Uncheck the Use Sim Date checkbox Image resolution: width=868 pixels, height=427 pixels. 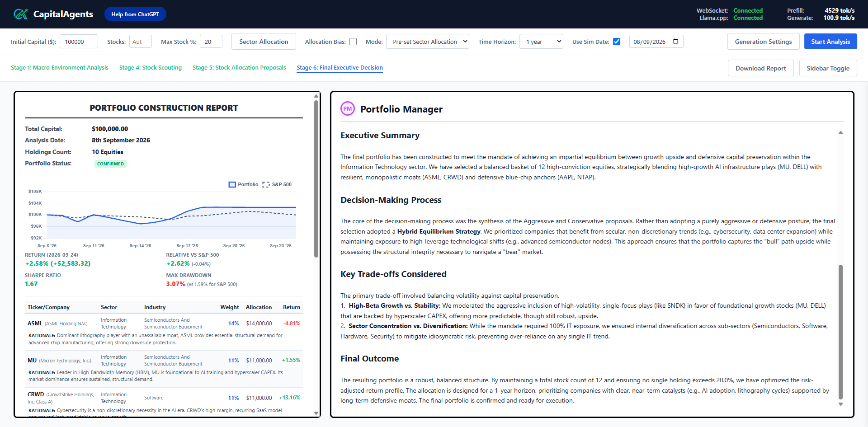click(x=617, y=42)
